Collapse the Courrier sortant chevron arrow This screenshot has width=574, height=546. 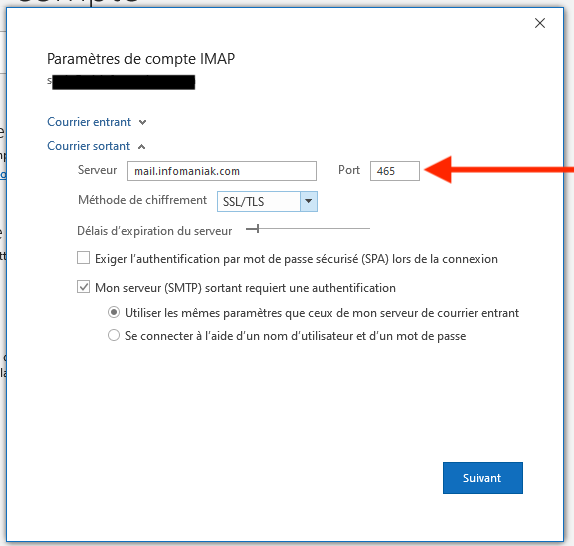[141, 147]
